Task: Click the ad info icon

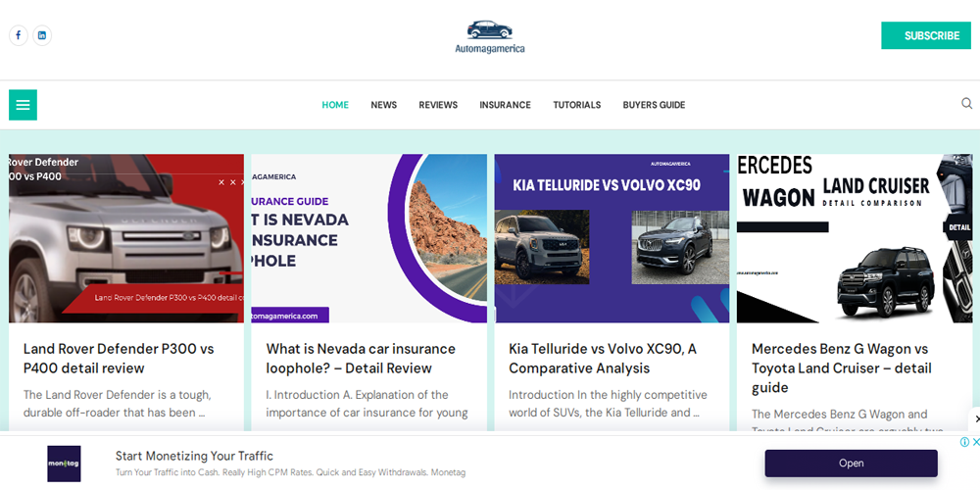Action: pos(964,442)
